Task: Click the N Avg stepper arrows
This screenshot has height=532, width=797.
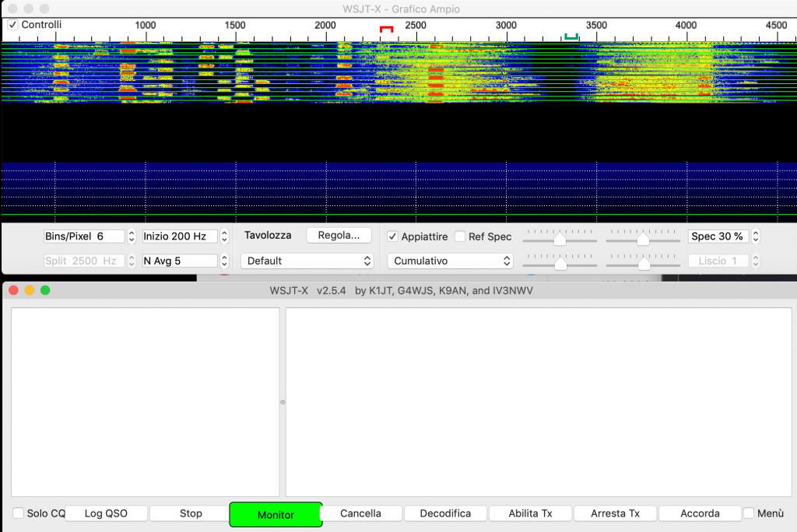Action: point(224,261)
